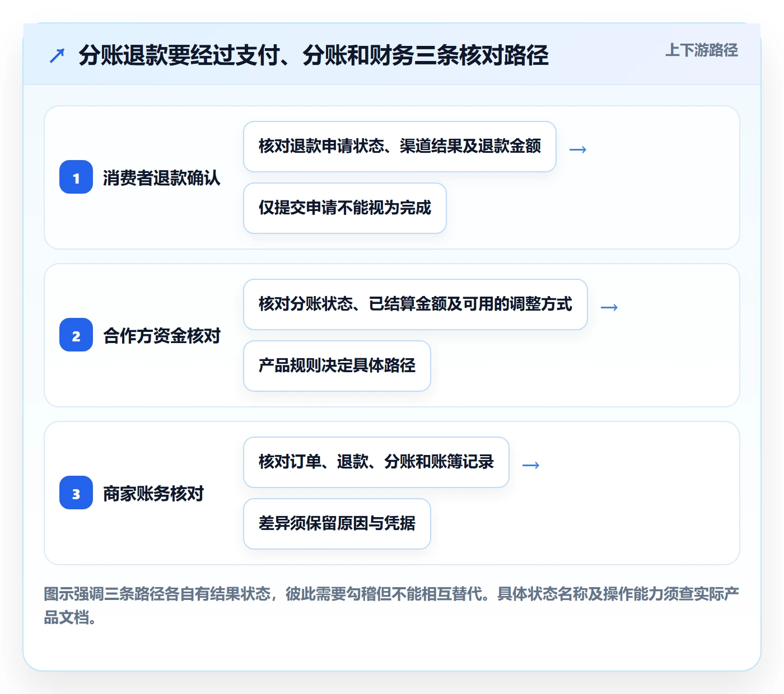784x694 pixels.
Task: Select the heading 消费者退款确认
Action: tap(162, 178)
